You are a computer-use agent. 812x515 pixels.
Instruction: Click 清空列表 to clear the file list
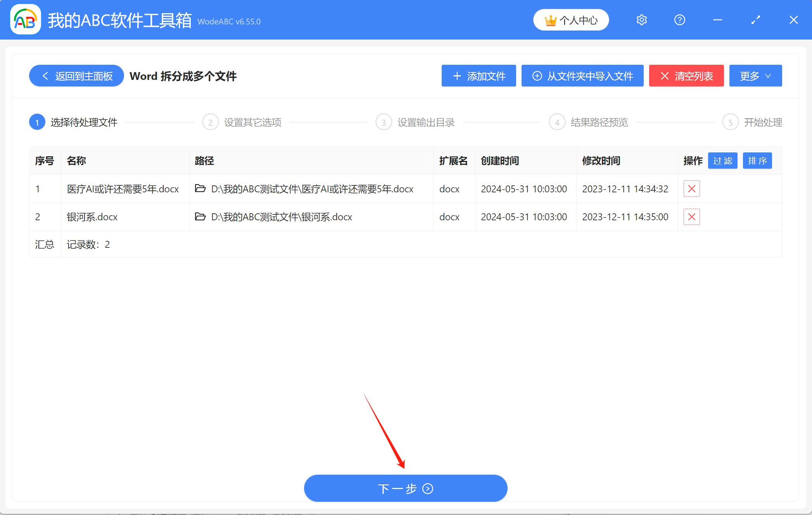point(686,76)
